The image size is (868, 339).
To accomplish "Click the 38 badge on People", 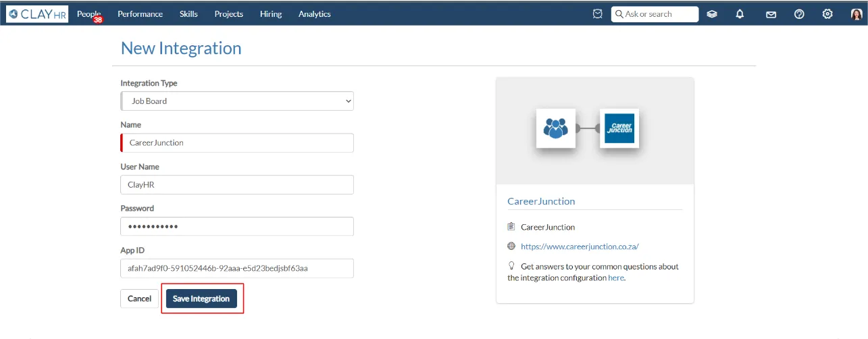I will (x=98, y=20).
